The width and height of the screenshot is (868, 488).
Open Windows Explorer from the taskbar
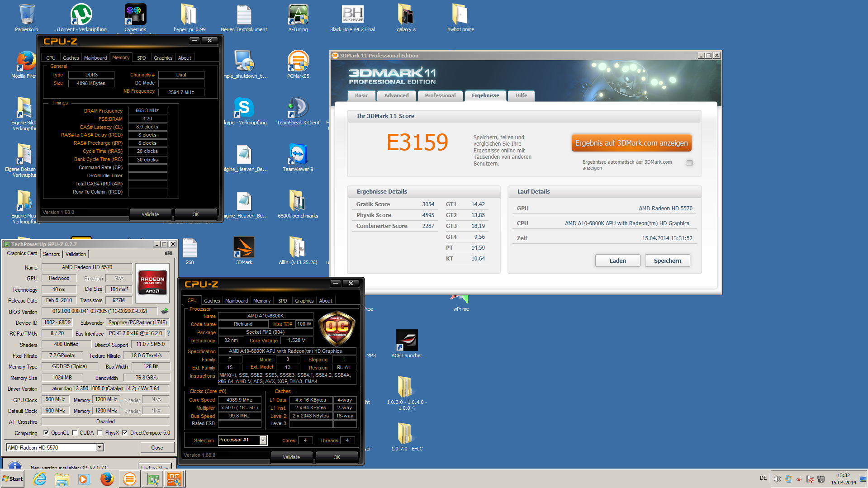(62, 479)
